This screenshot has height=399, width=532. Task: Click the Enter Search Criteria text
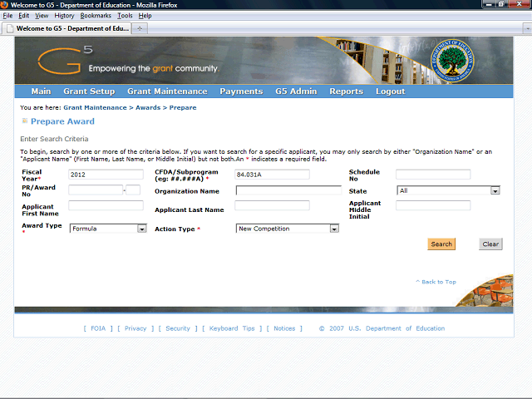54,139
